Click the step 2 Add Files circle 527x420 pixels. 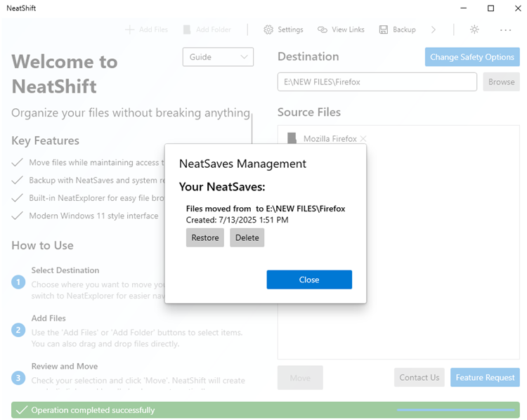coord(18,330)
